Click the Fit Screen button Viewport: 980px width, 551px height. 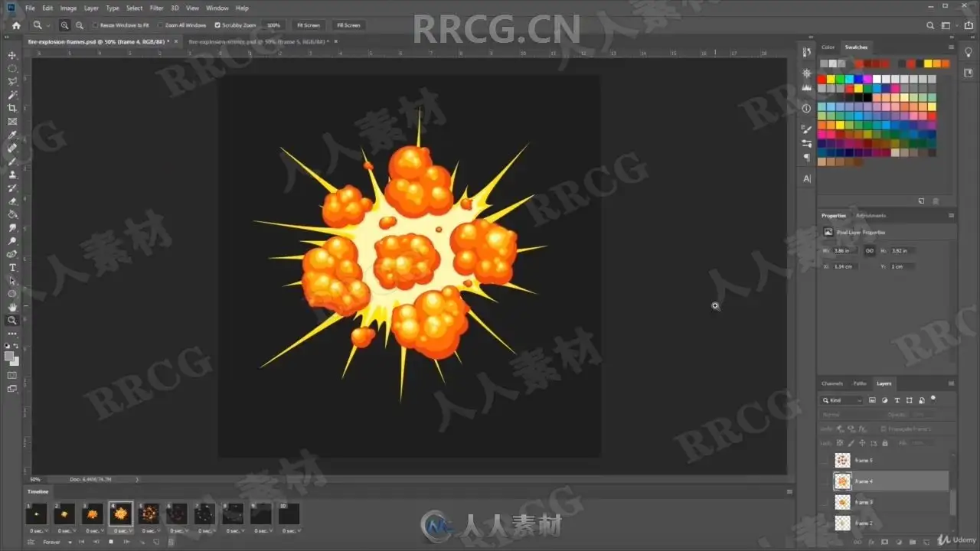[309, 25]
